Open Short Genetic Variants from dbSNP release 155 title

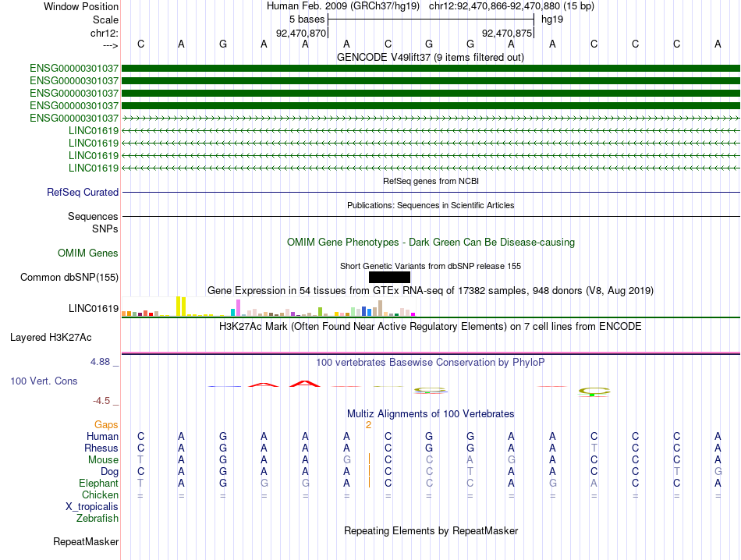coord(431,266)
